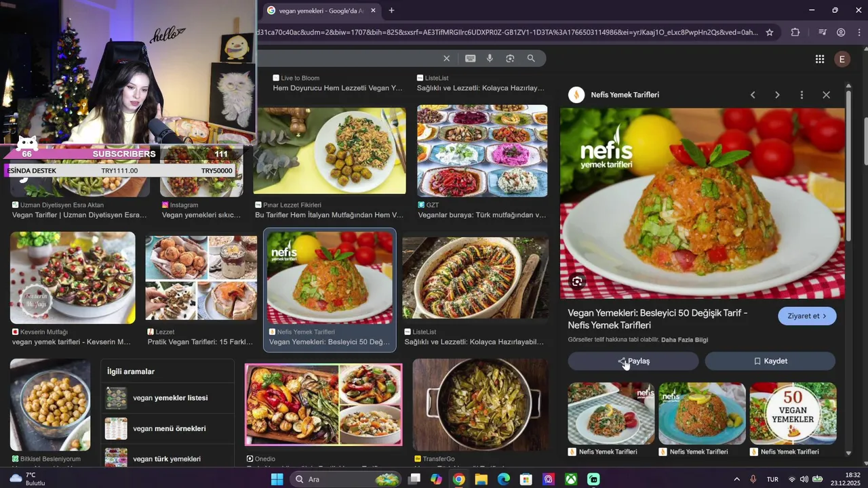Show next image in preview panel

click(x=777, y=95)
